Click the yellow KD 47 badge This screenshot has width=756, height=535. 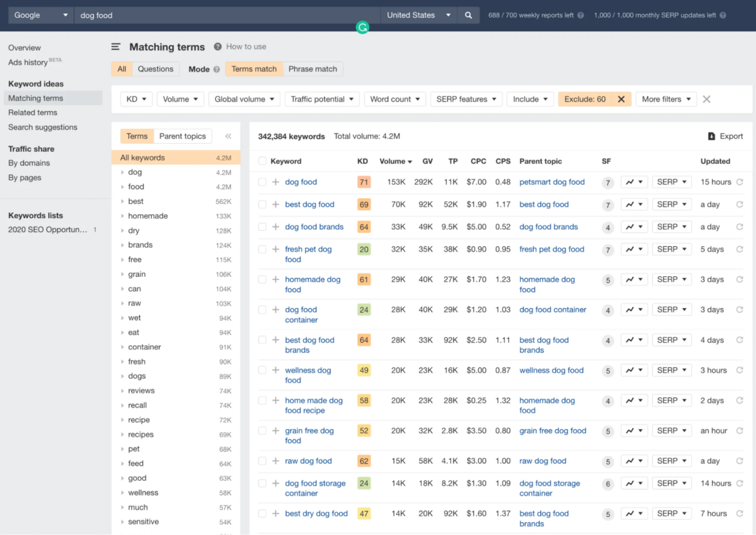tap(364, 514)
